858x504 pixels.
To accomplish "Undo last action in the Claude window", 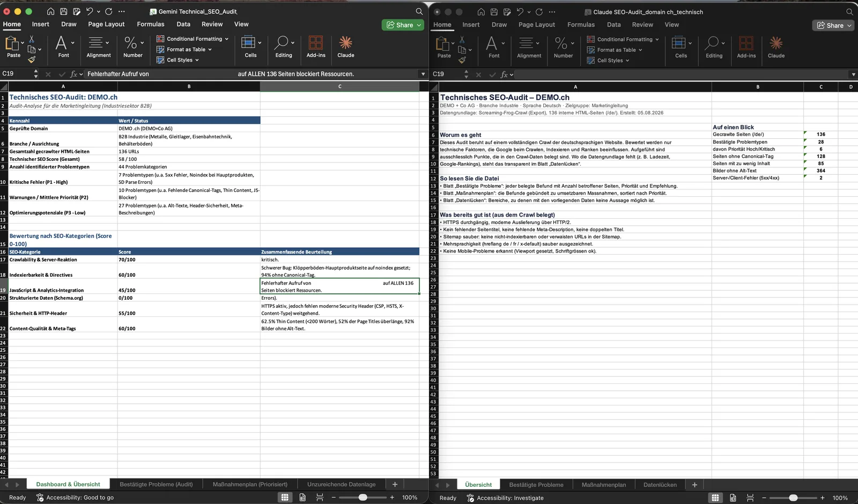I will pyautogui.click(x=520, y=12).
